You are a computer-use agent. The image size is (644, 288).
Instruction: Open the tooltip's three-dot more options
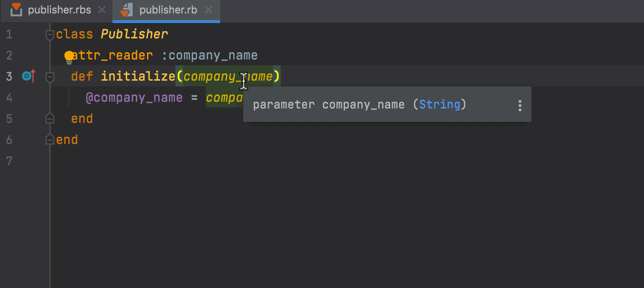pyautogui.click(x=520, y=106)
